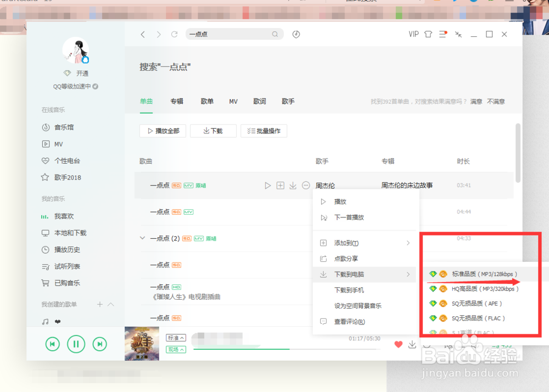Play the 周杰伦 一点点 row

coord(267,186)
